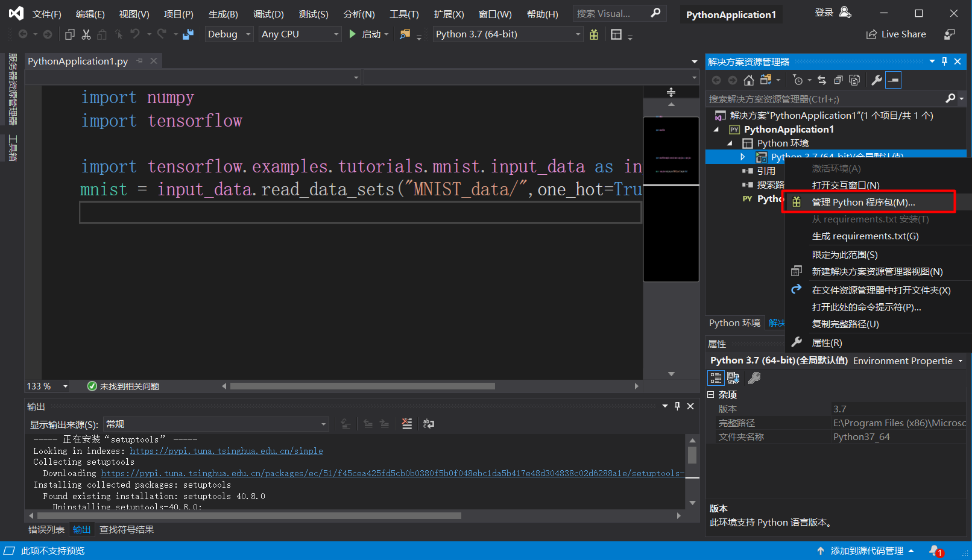The width and height of the screenshot is (972, 560).
Task: Click the Solution Explorer search magnifier icon
Action: [x=950, y=98]
